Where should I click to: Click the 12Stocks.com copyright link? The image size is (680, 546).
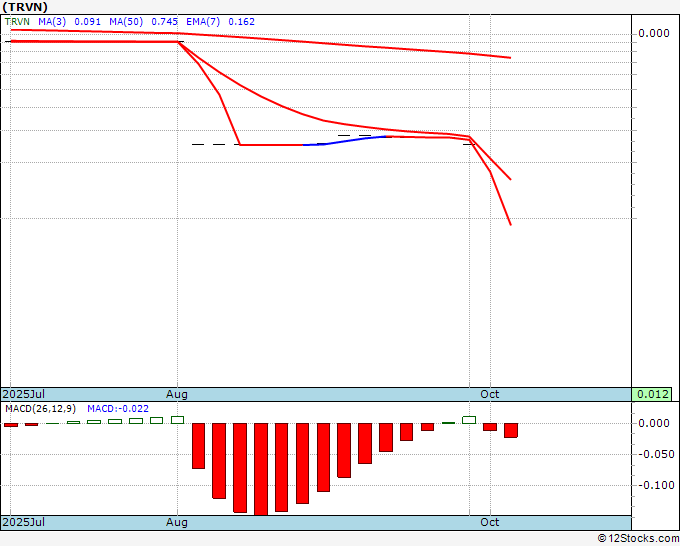638,539
